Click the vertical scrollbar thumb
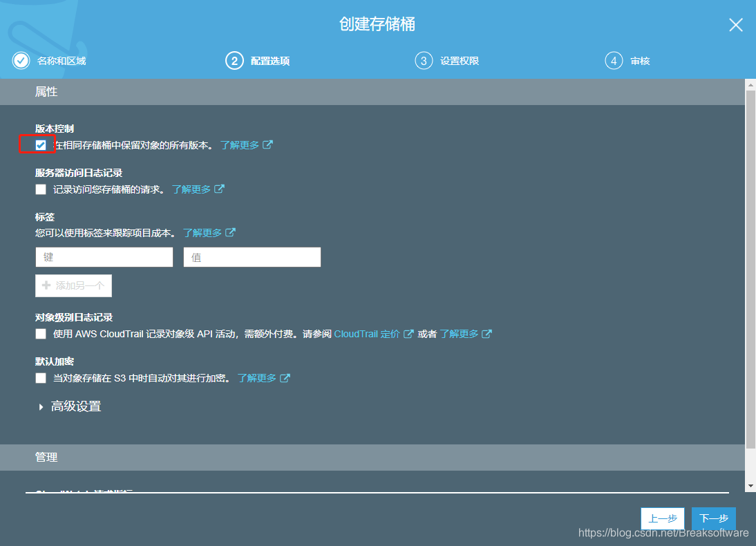The width and height of the screenshot is (756, 546). click(750, 269)
